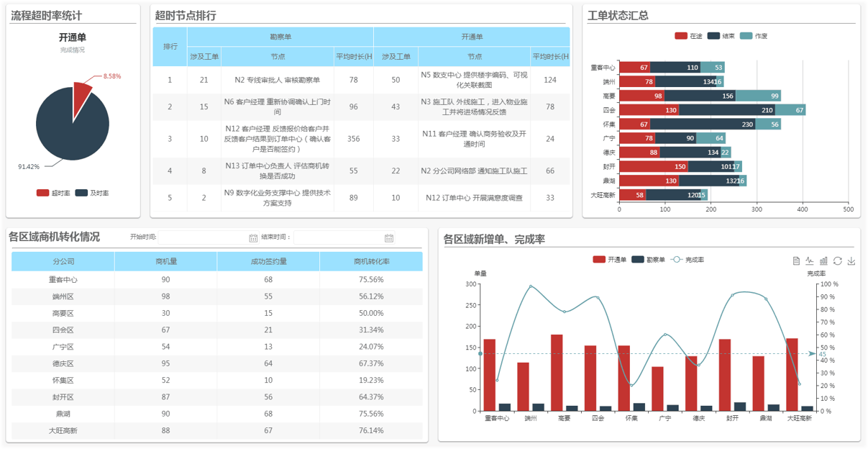
Task: Click the dark 及时率 legend swatch
Action: pos(81,193)
